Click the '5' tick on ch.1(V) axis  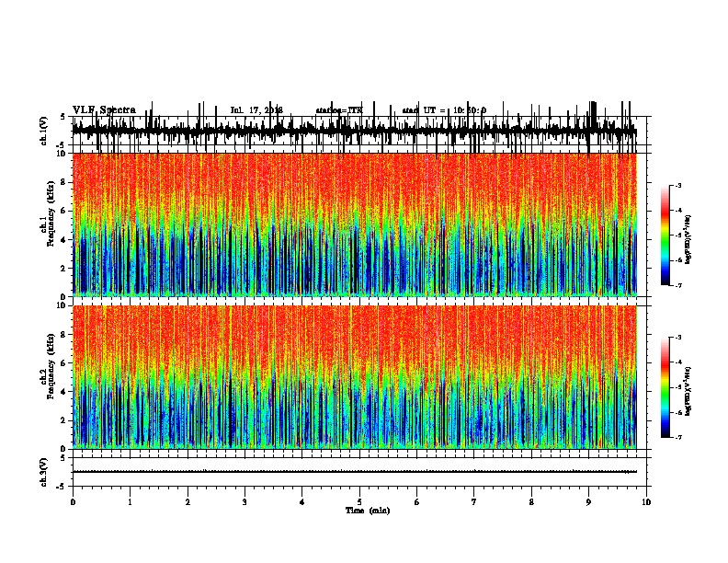pos(63,117)
